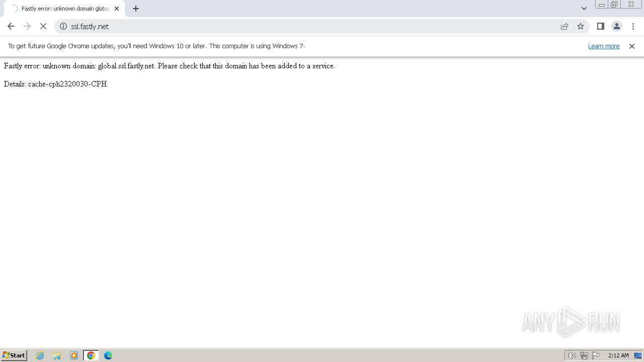Image resolution: width=644 pixels, height=362 pixels.
Task: Click the forward navigation arrow
Action: coord(27,26)
